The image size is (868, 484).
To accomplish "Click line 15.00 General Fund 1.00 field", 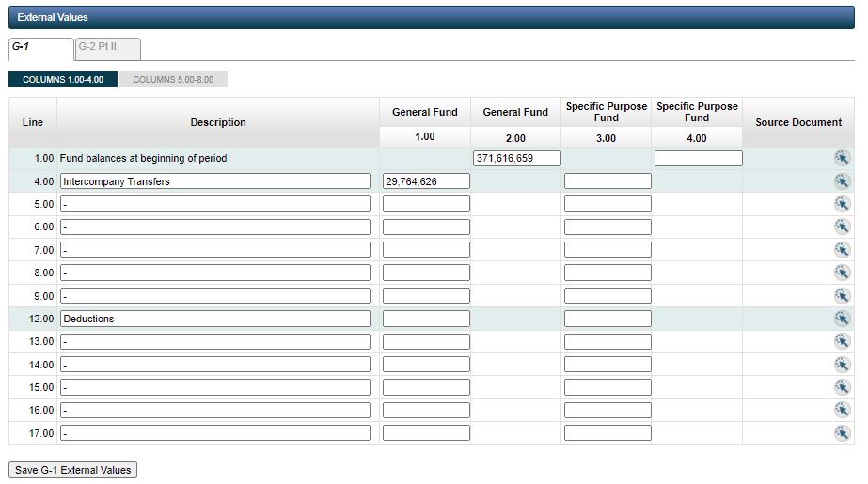I will click(426, 387).
